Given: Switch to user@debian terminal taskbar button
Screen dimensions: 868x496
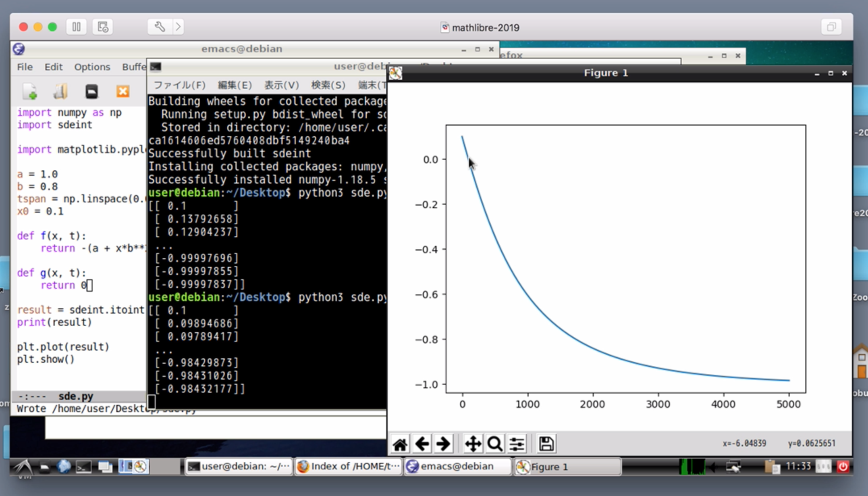Looking at the screenshot, I should [239, 467].
